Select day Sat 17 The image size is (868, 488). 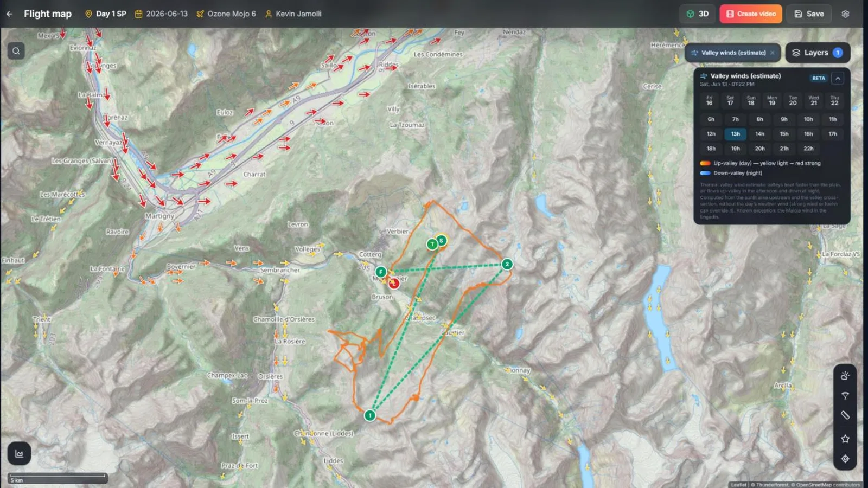point(730,101)
